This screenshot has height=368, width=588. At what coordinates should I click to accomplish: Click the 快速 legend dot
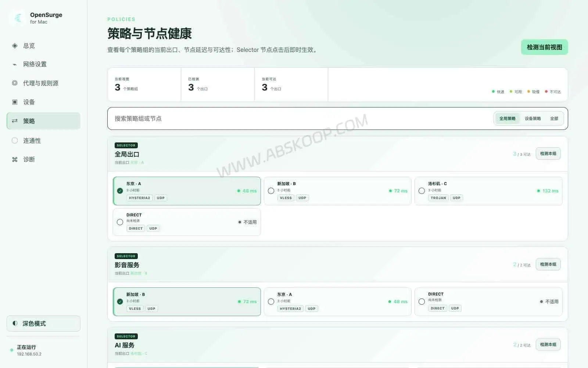tap(493, 92)
